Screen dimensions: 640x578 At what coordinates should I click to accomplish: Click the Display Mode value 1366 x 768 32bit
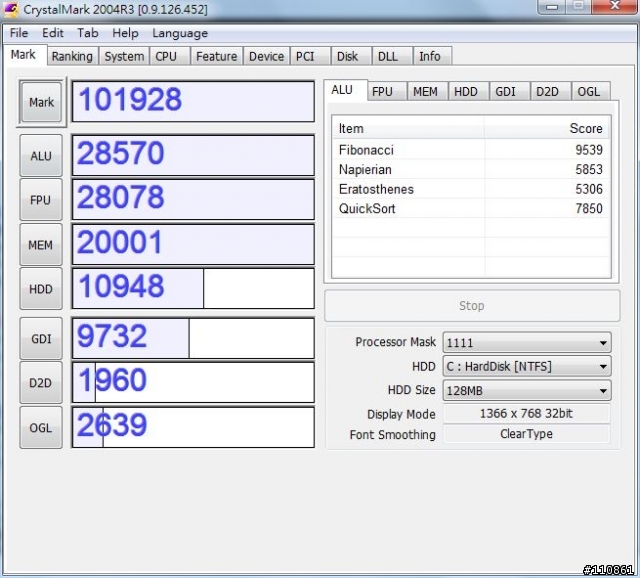pyautogui.click(x=527, y=413)
